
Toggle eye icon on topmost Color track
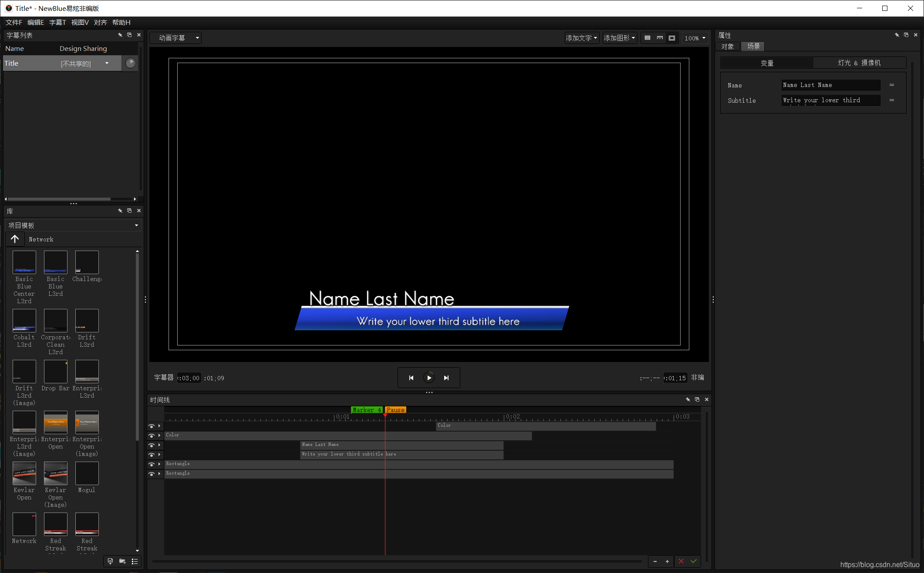(152, 426)
